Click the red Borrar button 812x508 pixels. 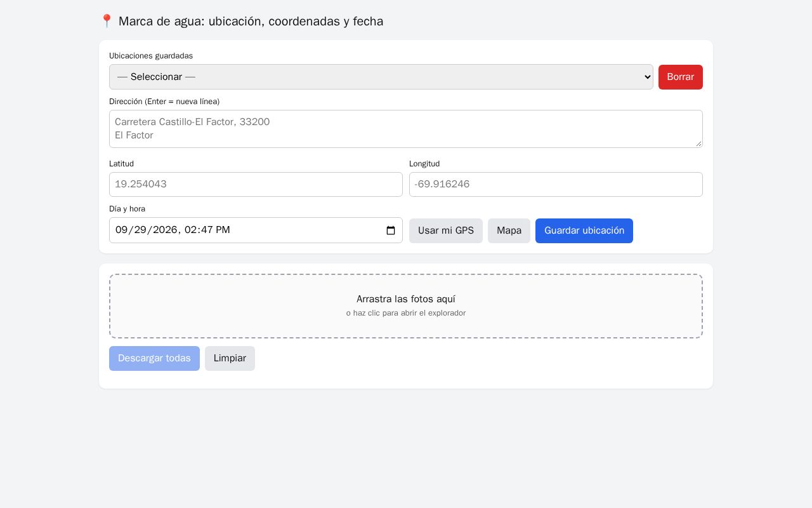coord(681,77)
